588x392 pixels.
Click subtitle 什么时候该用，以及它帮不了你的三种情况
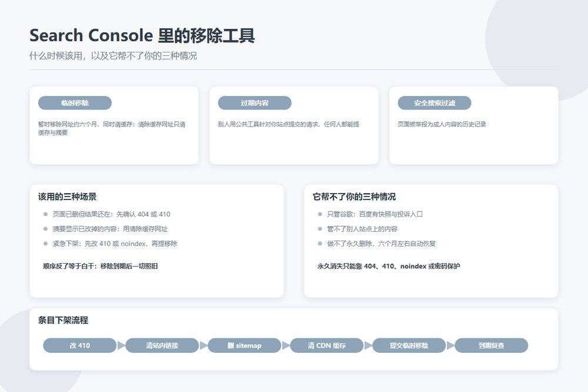pyautogui.click(x=113, y=56)
